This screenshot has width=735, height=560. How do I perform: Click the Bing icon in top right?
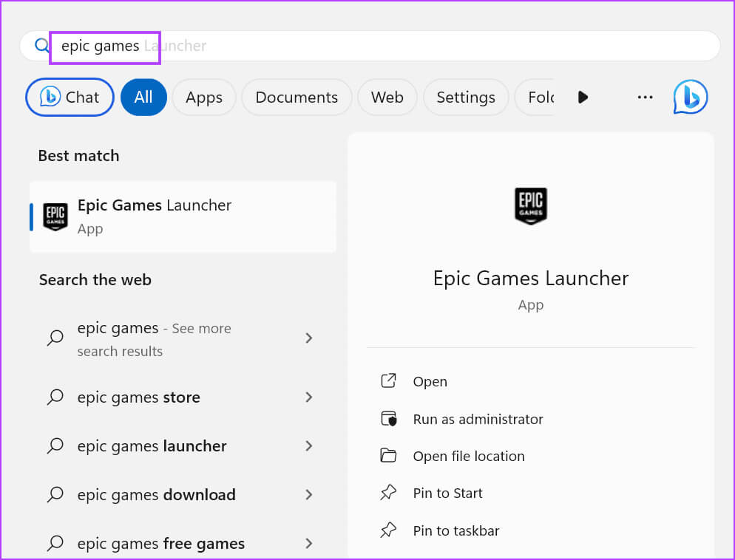point(690,98)
